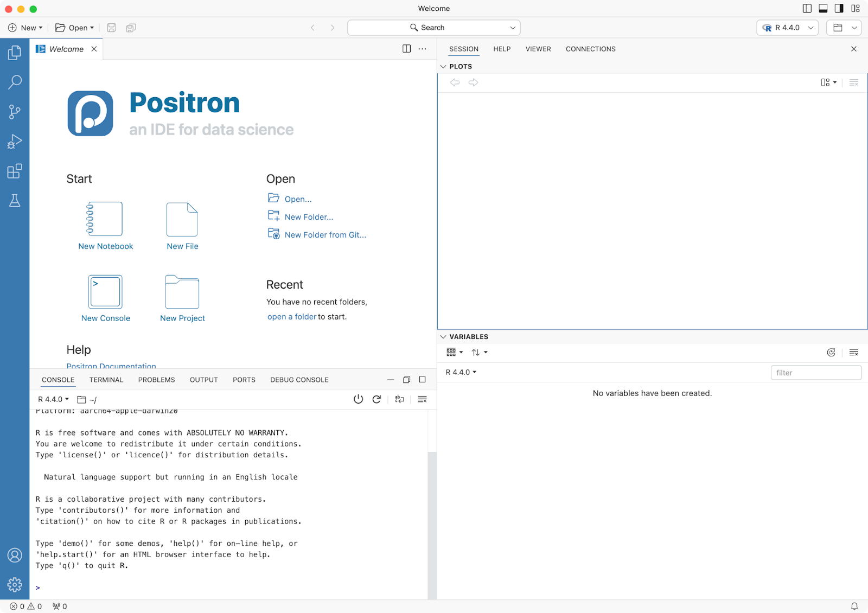
Task: Toggle the bottom panel layout button
Action: [x=823, y=8]
